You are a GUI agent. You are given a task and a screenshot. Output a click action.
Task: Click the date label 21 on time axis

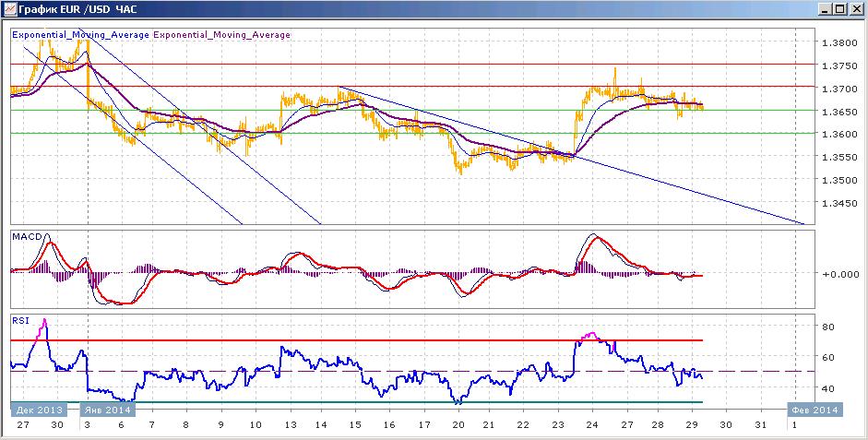(x=490, y=424)
